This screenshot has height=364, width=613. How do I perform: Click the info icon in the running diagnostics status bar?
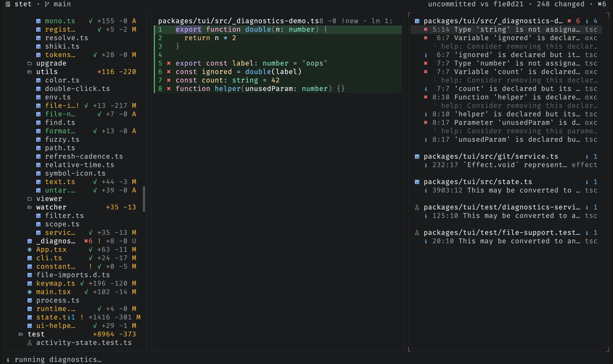tap(8, 360)
